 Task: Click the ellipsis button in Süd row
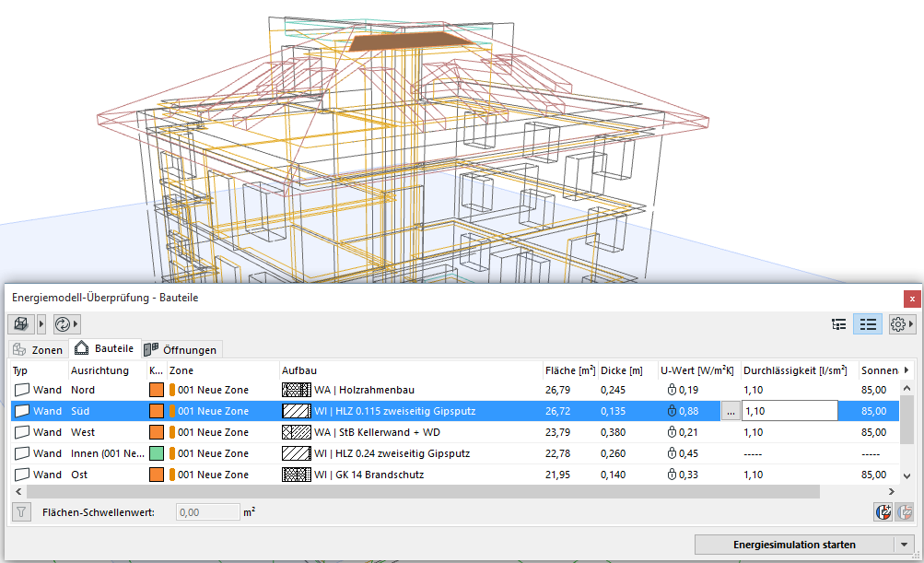point(731,412)
